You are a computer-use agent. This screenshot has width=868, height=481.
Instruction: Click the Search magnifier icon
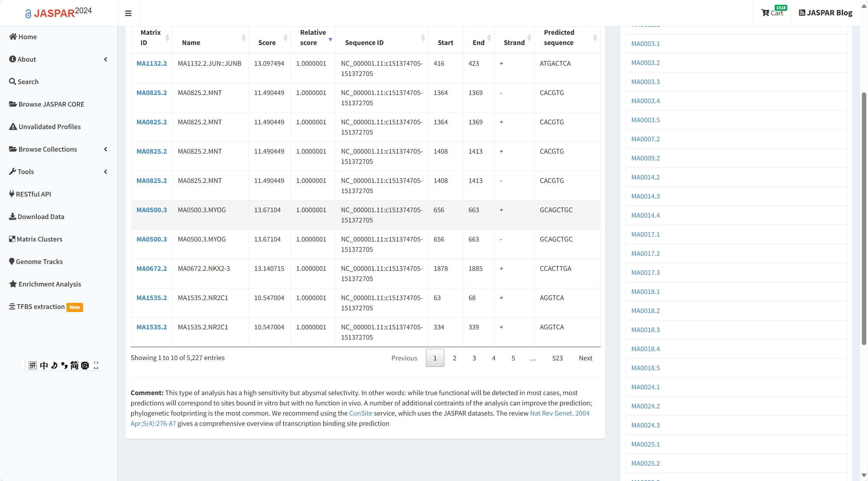point(13,81)
